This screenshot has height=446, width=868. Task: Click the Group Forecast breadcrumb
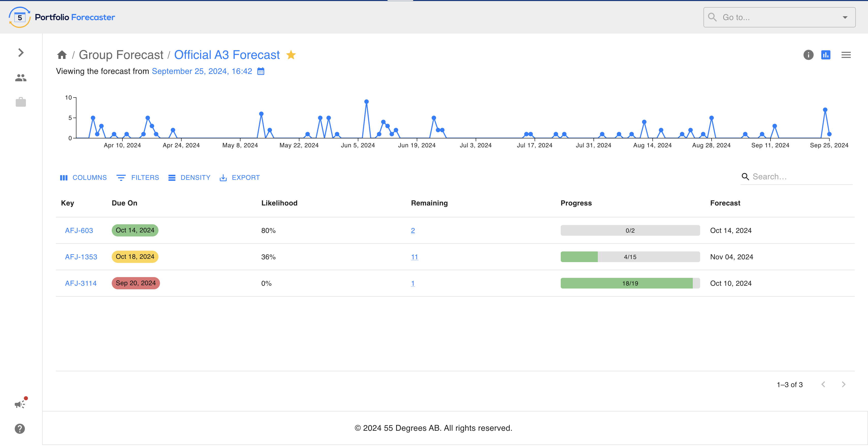(x=121, y=55)
